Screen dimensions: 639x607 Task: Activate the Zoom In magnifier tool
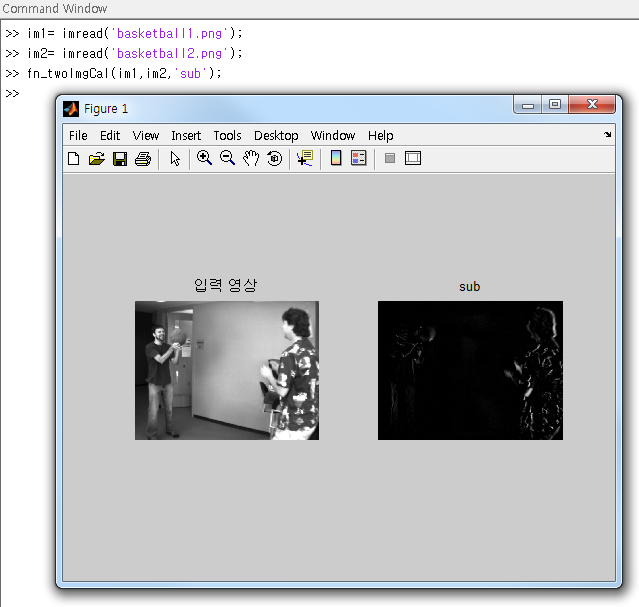click(x=204, y=158)
